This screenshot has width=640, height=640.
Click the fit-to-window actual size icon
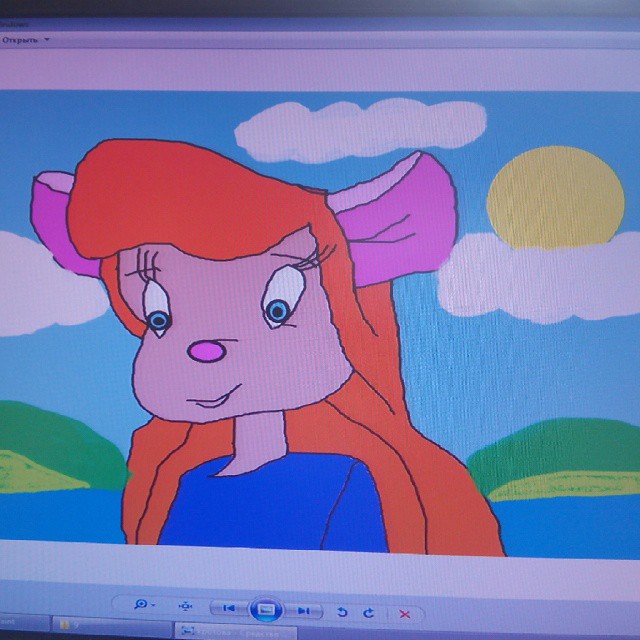click(186, 607)
